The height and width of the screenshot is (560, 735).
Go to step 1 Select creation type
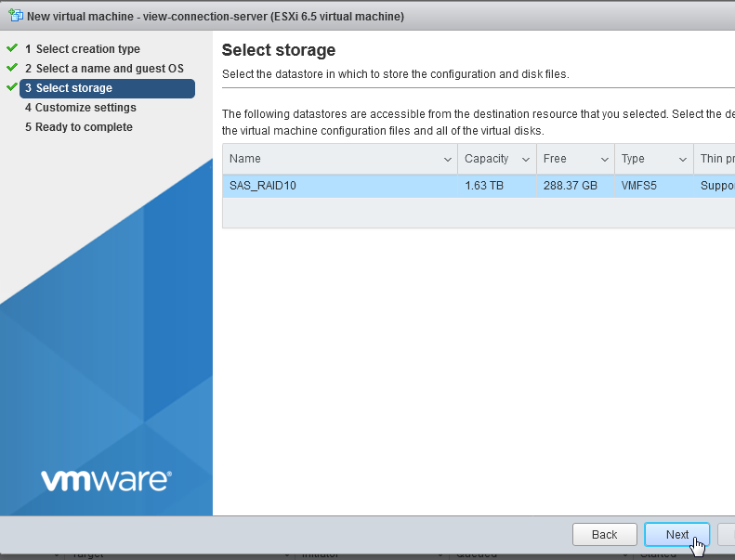[x=83, y=48]
